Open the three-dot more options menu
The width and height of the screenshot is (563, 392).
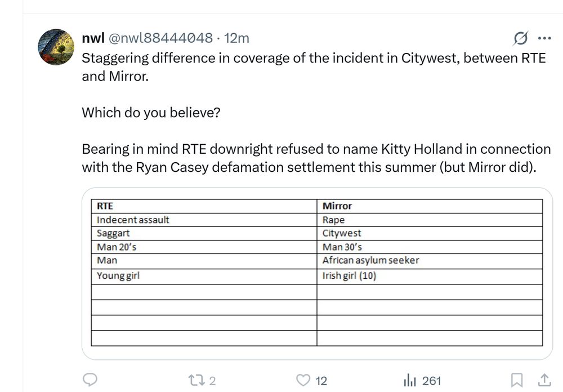point(544,38)
